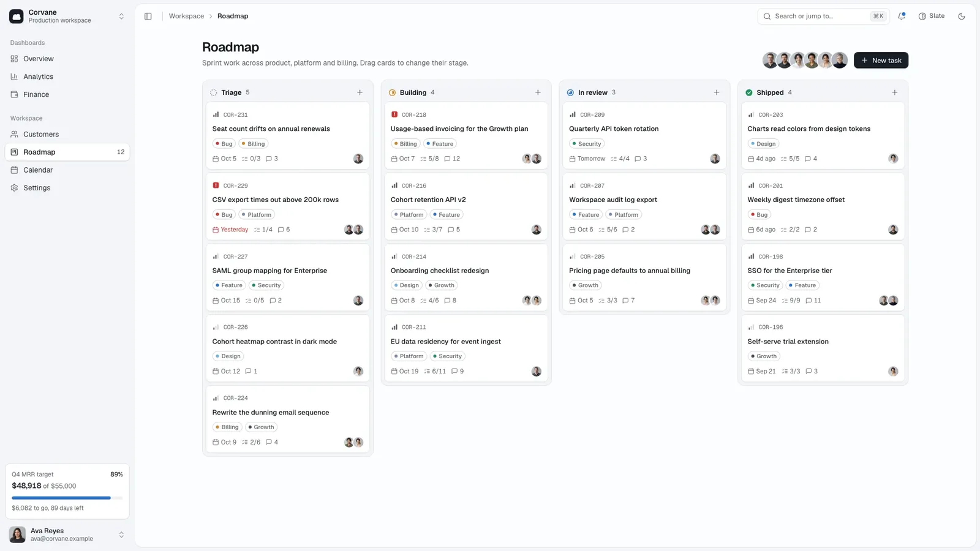Screen dimensions: 980x551
Task: Navigate to Customers
Action: tap(67, 134)
